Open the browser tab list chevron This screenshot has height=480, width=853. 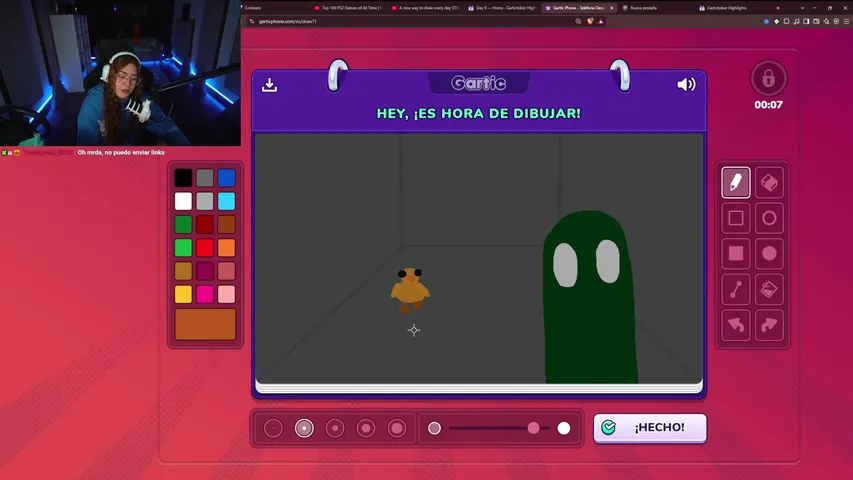pyautogui.click(x=802, y=8)
